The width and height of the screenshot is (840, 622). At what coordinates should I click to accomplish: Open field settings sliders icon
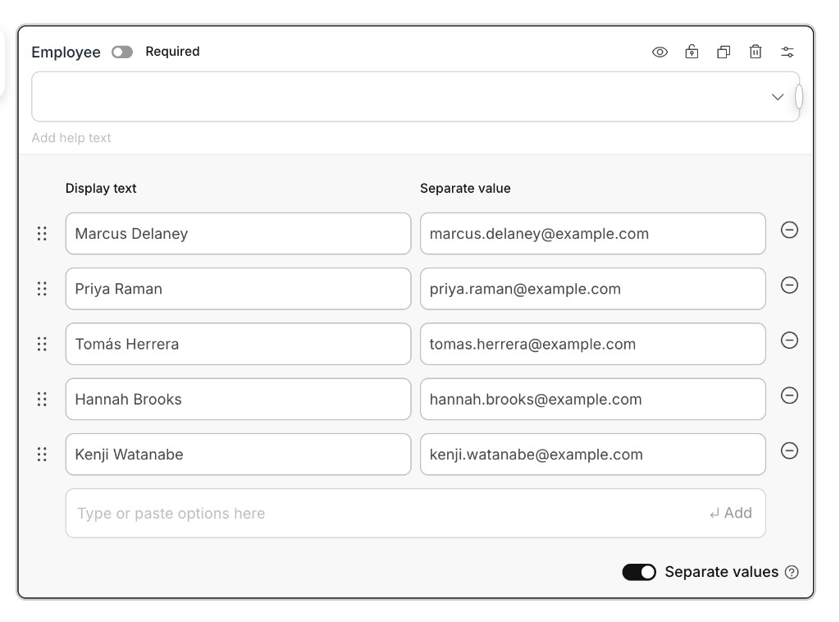(x=787, y=52)
